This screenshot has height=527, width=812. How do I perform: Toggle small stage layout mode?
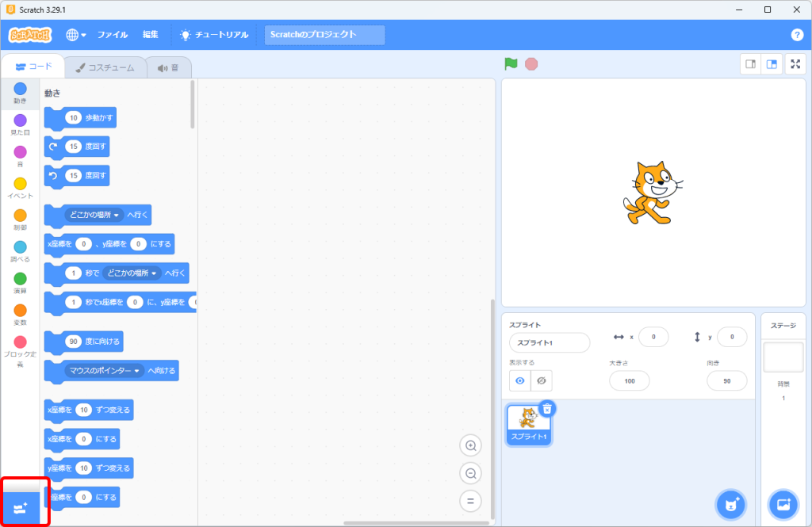(x=750, y=64)
